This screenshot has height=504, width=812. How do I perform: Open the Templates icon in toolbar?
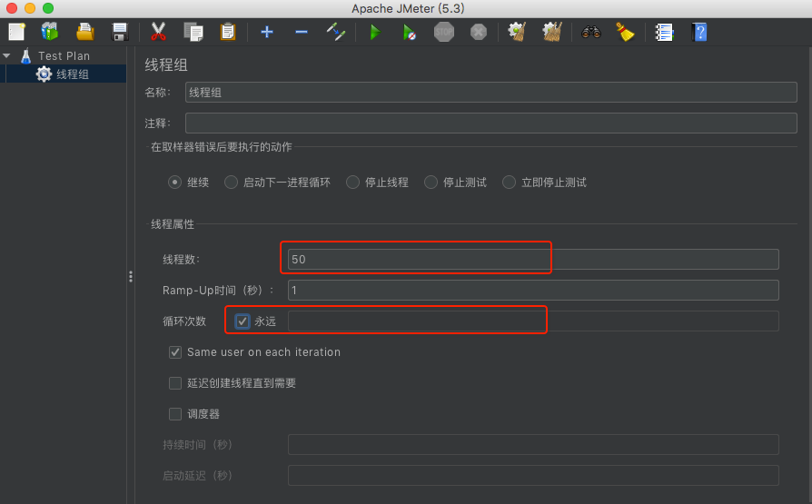click(50, 32)
